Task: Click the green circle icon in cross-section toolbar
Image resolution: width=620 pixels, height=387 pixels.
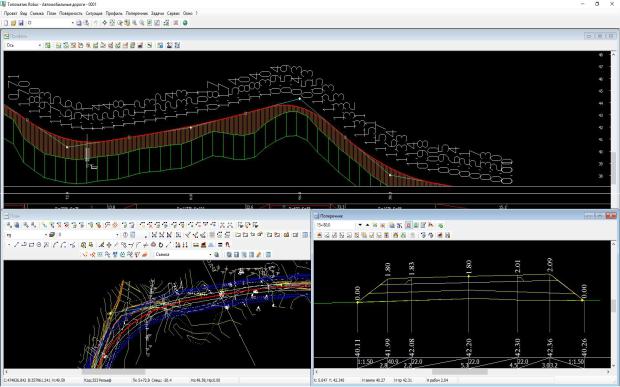Action: click(440, 225)
